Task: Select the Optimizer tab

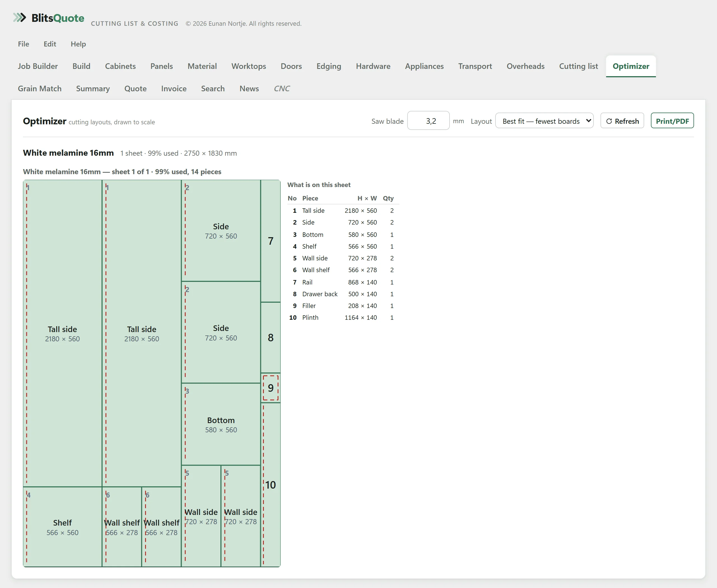Action: (x=631, y=66)
